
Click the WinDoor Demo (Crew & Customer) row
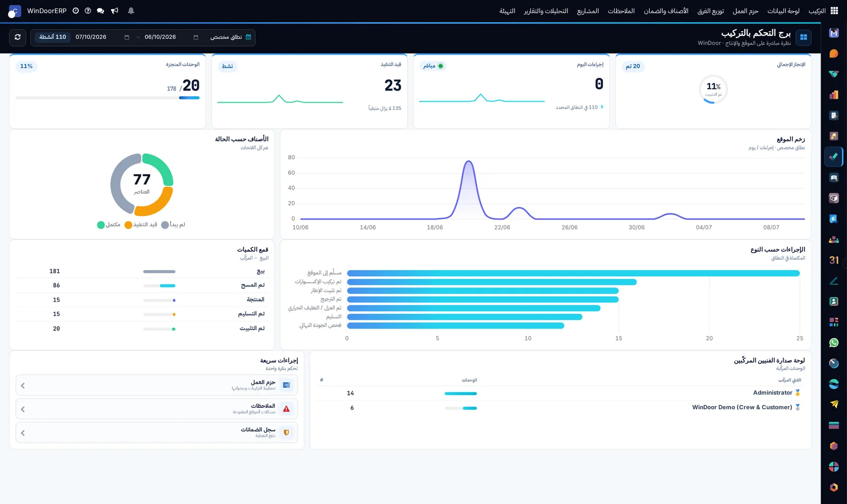(561, 408)
